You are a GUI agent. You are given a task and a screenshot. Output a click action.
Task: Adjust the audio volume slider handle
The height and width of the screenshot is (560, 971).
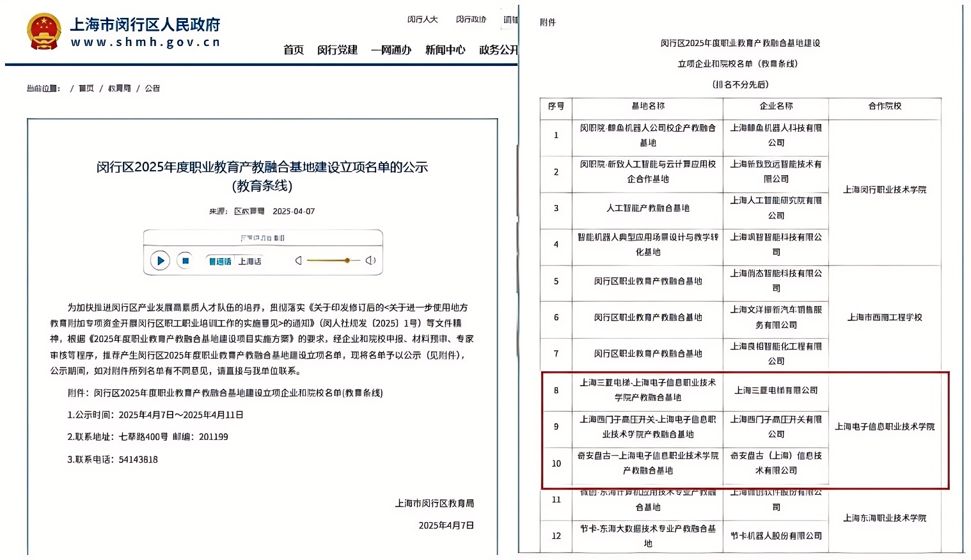pos(347,261)
